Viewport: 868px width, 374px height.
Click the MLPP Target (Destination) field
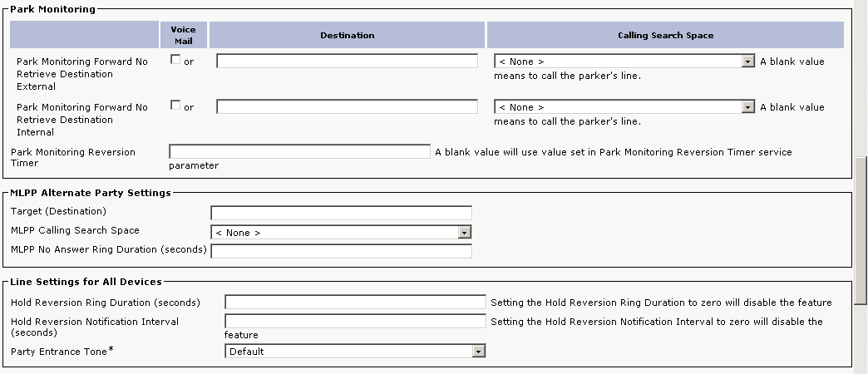[341, 213]
